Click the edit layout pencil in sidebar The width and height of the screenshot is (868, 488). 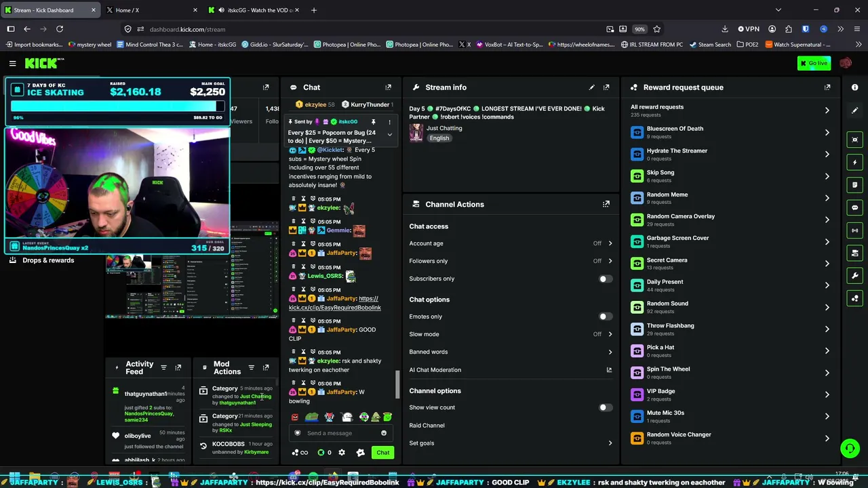pos(854,110)
